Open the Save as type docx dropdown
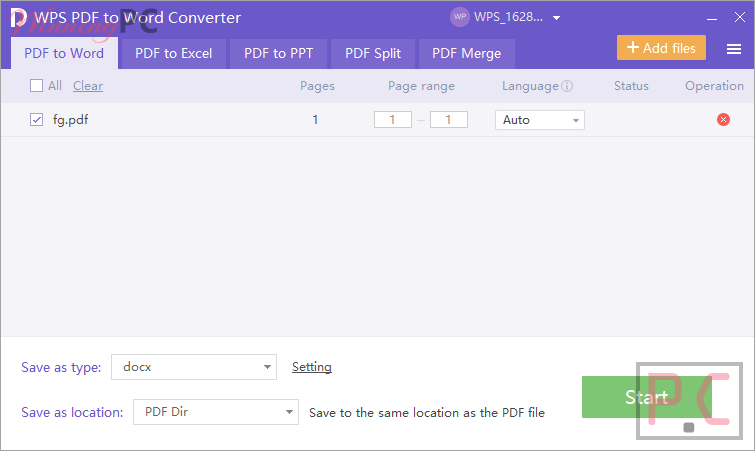This screenshot has height=451, width=755. (194, 367)
